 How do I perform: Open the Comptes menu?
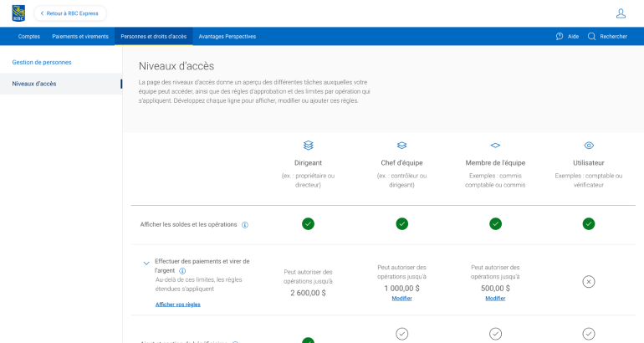pos(29,37)
